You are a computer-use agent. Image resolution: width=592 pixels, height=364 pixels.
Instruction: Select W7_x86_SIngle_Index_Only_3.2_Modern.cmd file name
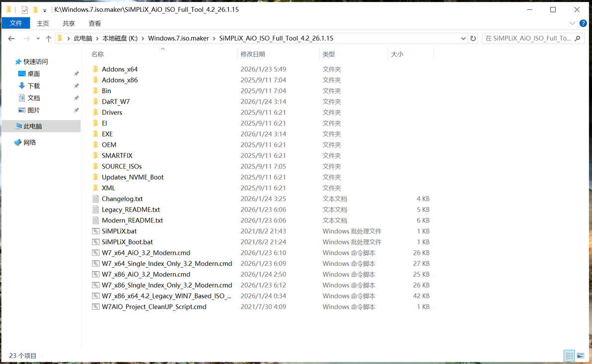(x=167, y=285)
